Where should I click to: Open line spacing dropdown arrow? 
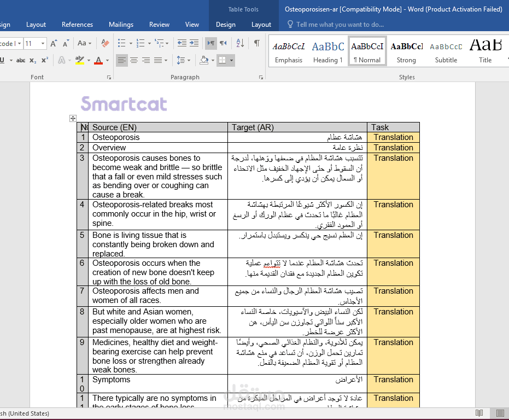point(189,60)
